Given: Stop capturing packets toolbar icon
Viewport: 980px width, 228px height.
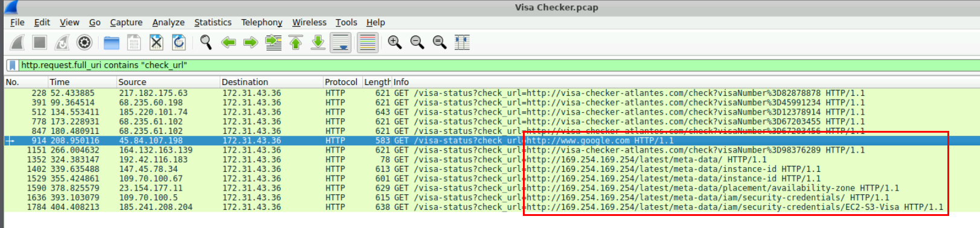Looking at the screenshot, I should 40,42.
